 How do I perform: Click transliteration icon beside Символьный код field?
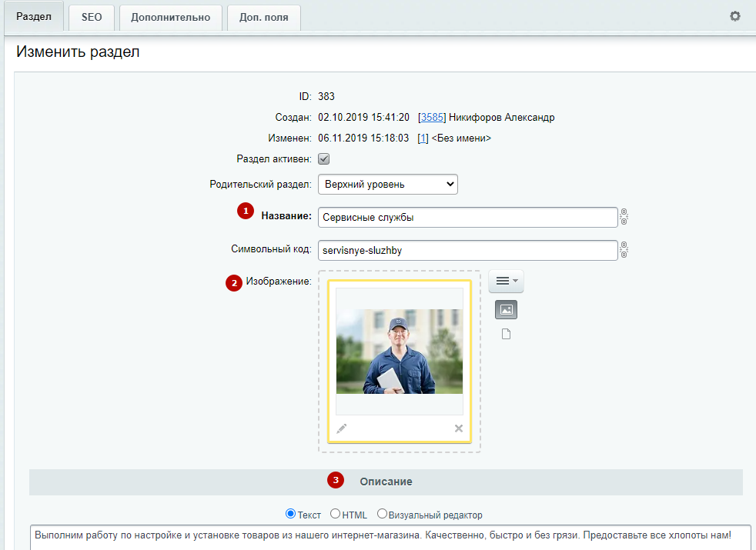click(624, 249)
